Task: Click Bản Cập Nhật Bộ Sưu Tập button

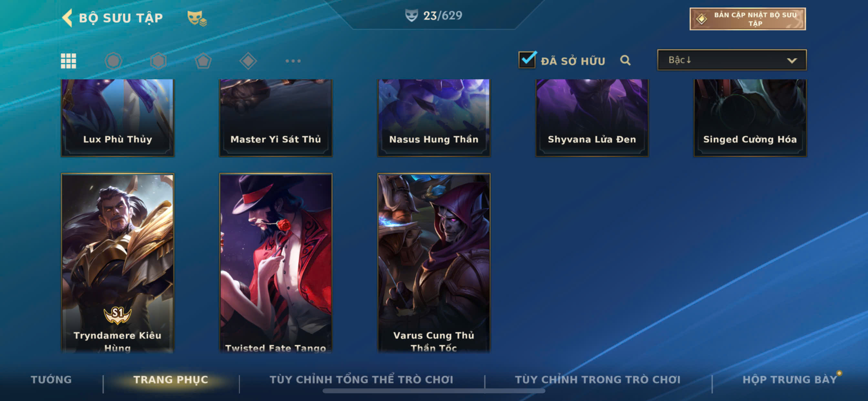Action: (x=748, y=19)
